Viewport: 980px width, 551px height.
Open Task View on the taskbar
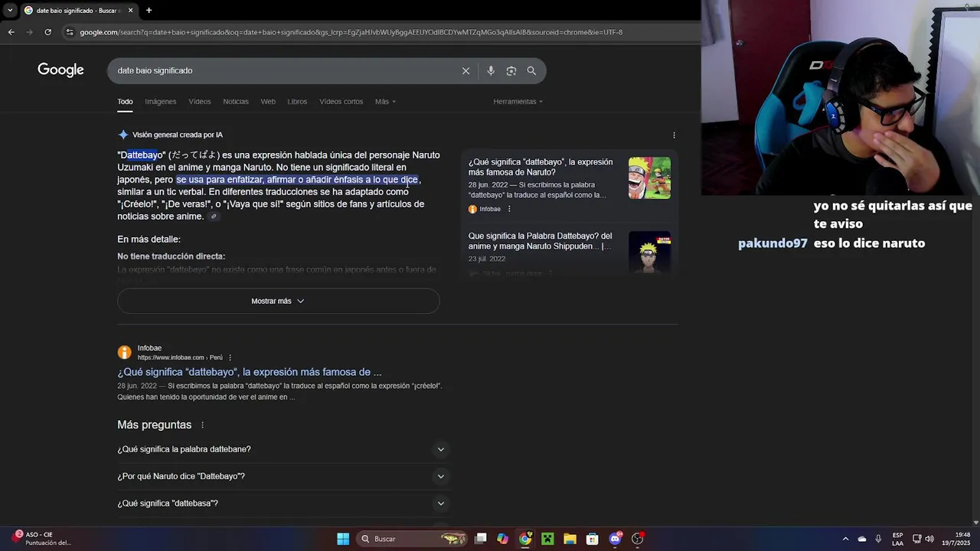[480, 539]
